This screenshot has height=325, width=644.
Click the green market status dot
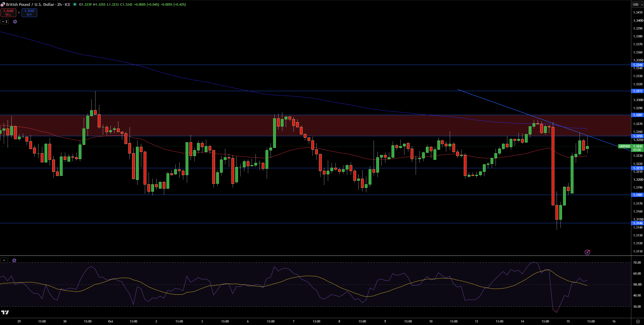coord(75,4)
